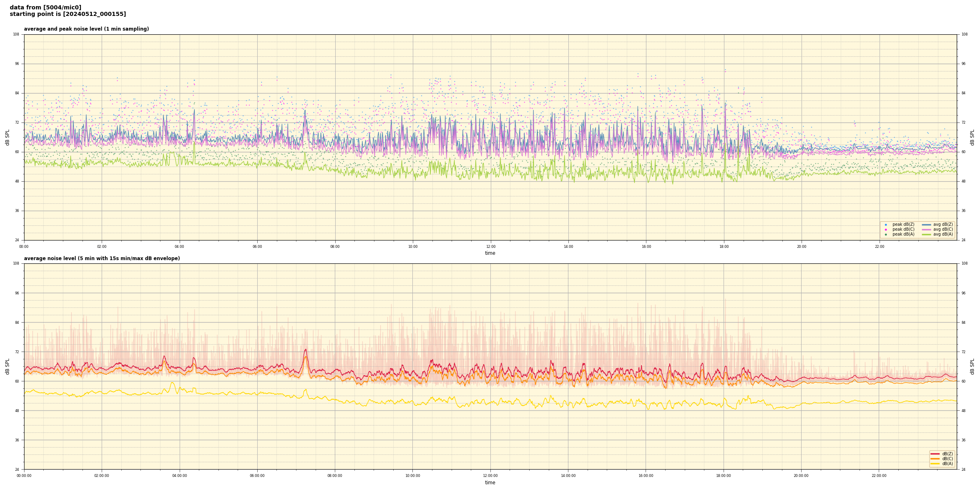The height and width of the screenshot is (490, 980).
Task: Click the yellow dB(A) swatch in bottom legend
Action: click(x=935, y=463)
